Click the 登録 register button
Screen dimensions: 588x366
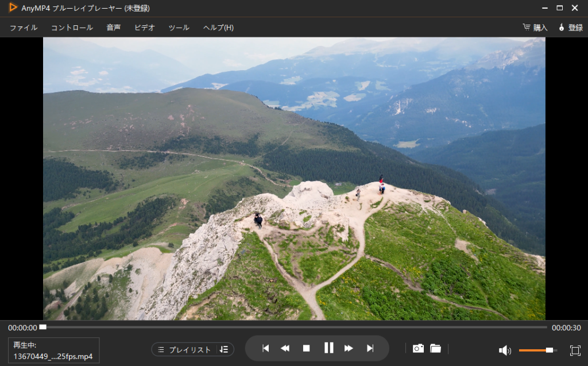coord(571,28)
